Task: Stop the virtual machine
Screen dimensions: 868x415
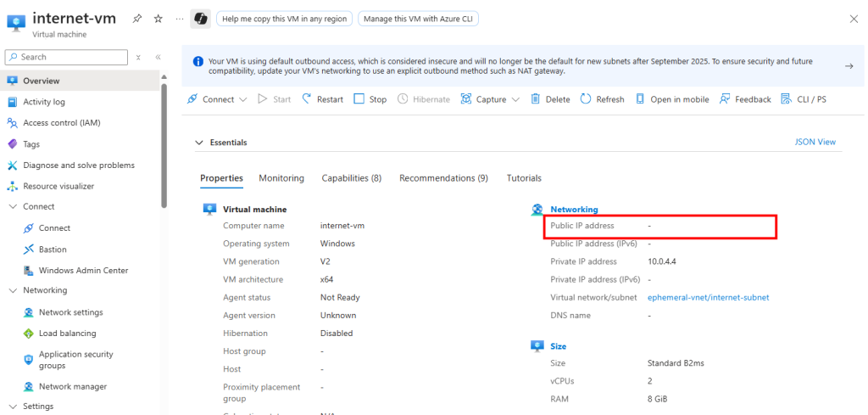Action: pyautogui.click(x=370, y=99)
